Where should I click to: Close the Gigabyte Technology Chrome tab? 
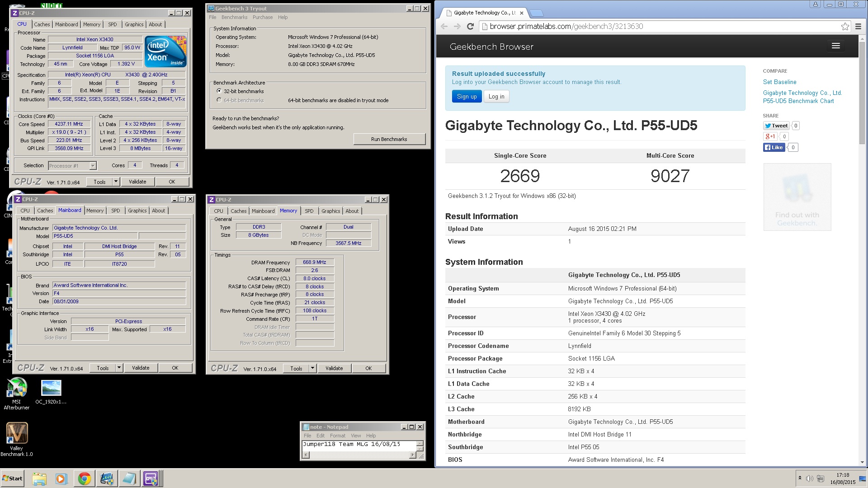pyautogui.click(x=521, y=13)
